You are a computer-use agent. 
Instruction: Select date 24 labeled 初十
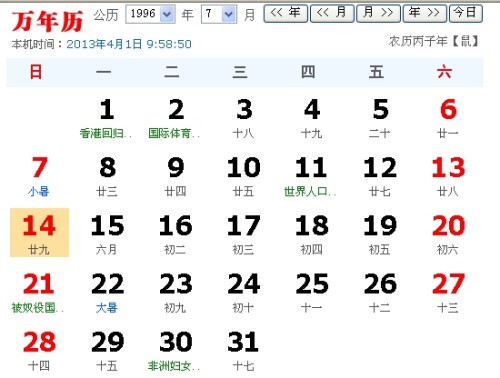(244, 293)
